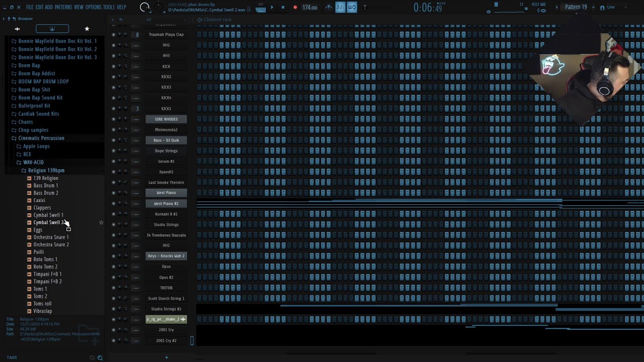
Task: Open the Keys - Knocks Wah 2 channel
Action: tap(166, 256)
